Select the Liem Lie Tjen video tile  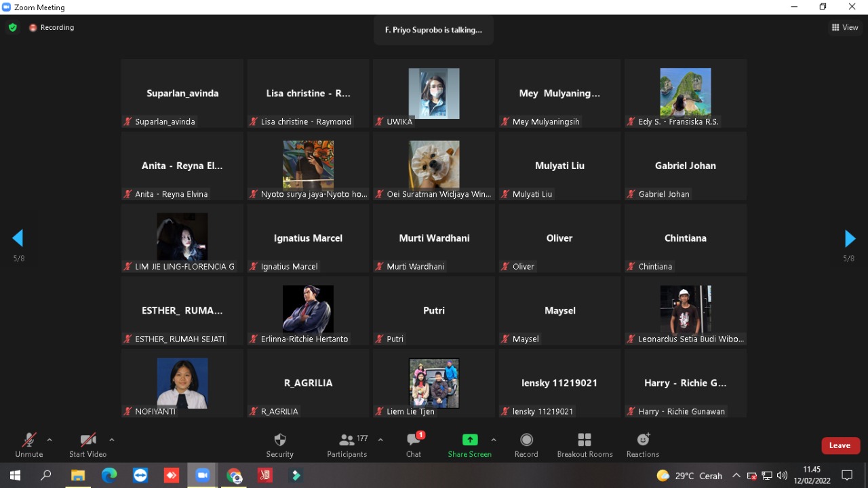(x=434, y=383)
